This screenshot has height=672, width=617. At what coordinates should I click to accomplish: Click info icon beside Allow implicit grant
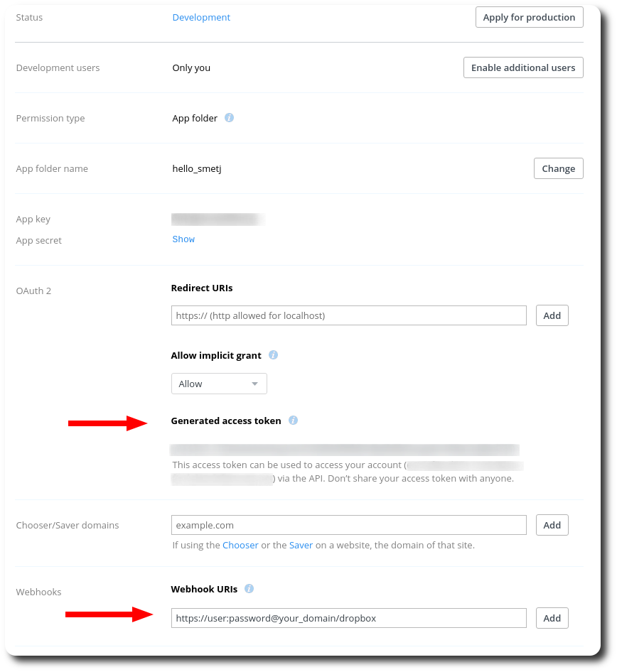273,355
